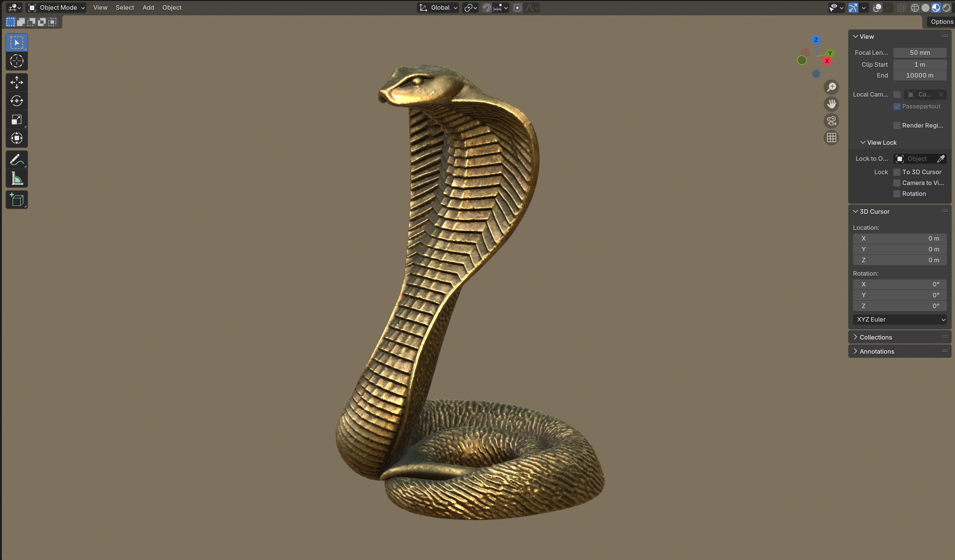The image size is (955, 560).
Task: Enable the Render Region checkbox
Action: click(897, 125)
